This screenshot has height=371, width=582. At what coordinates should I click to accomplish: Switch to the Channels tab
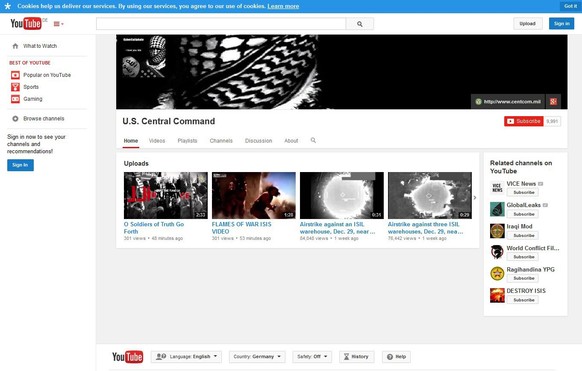[x=221, y=141]
